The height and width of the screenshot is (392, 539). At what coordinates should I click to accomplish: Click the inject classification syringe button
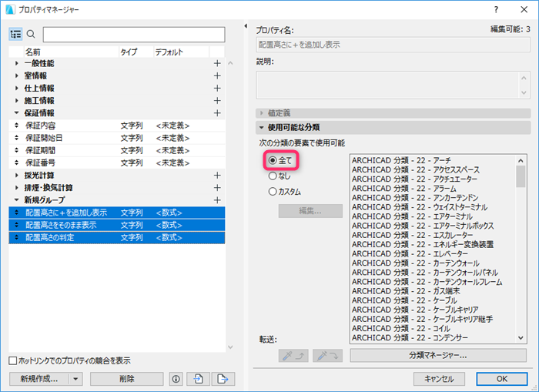[x=327, y=356]
